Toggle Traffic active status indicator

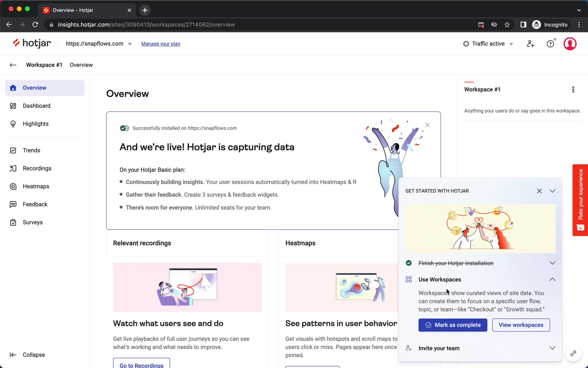coord(488,44)
